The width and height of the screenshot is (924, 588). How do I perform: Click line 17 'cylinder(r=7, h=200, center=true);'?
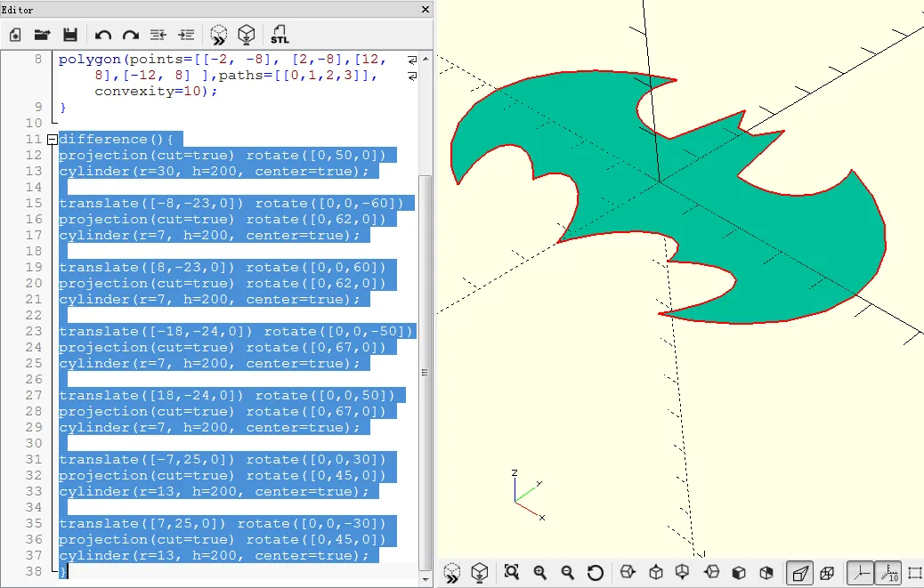pyautogui.click(x=209, y=236)
